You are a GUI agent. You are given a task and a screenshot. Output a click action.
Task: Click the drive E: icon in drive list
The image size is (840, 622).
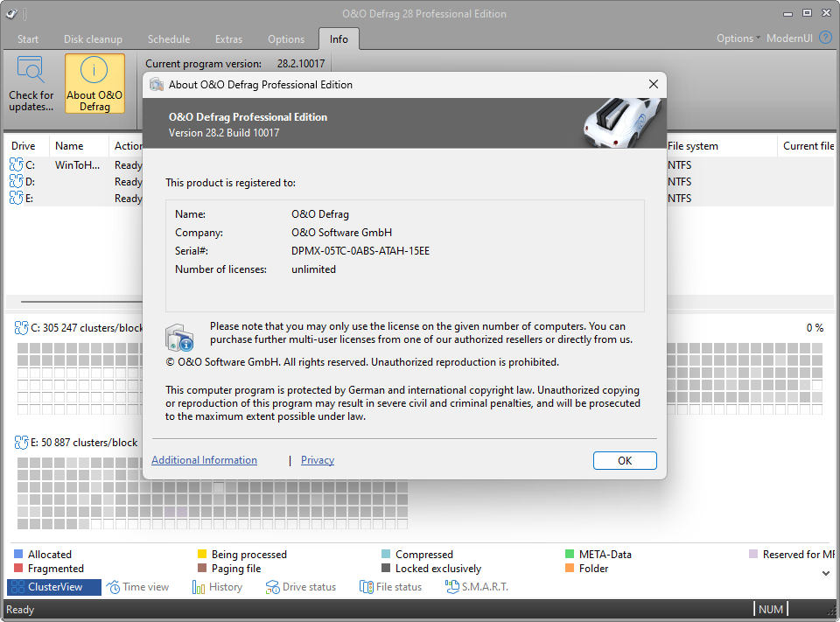tap(17, 198)
